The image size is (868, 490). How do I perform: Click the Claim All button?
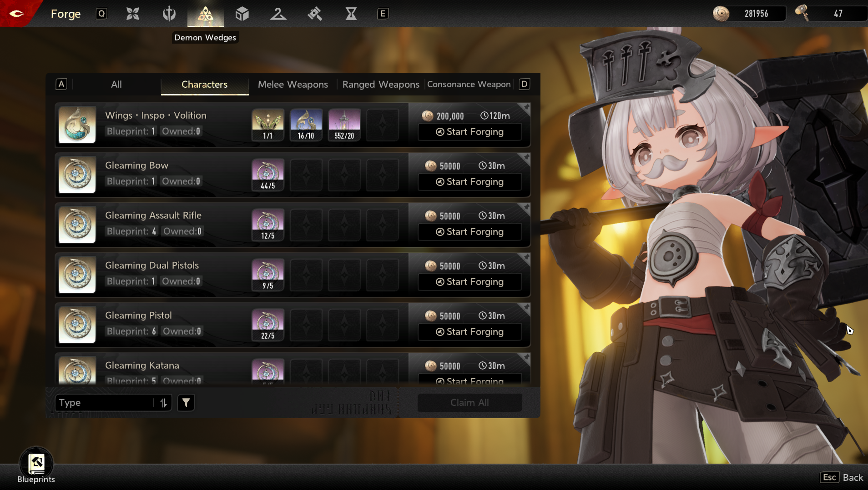point(470,402)
